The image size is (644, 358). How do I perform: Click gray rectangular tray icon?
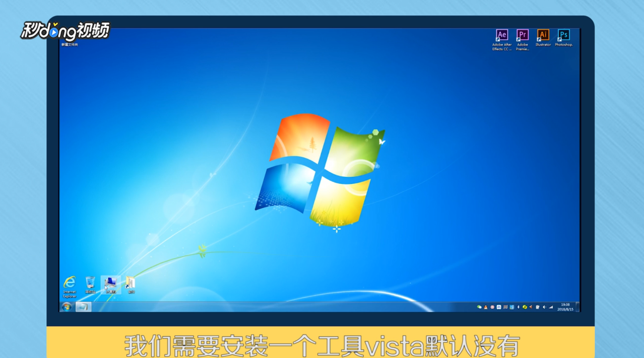(505, 307)
